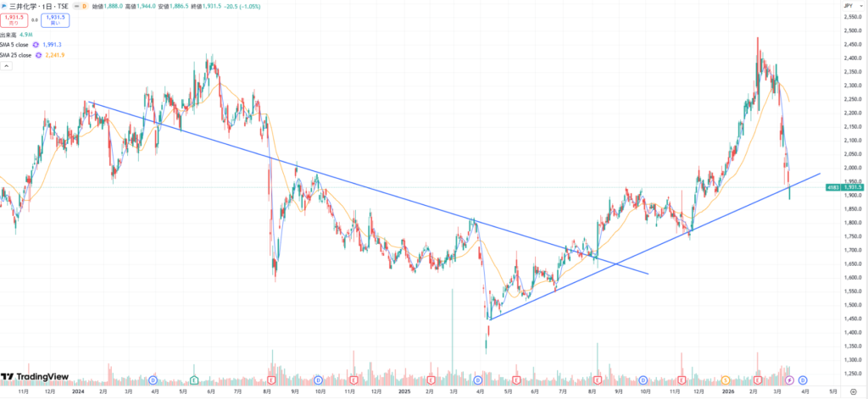Select the SMA 5 close legend label
Image resolution: width=868 pixels, height=399 pixels.
(14, 44)
